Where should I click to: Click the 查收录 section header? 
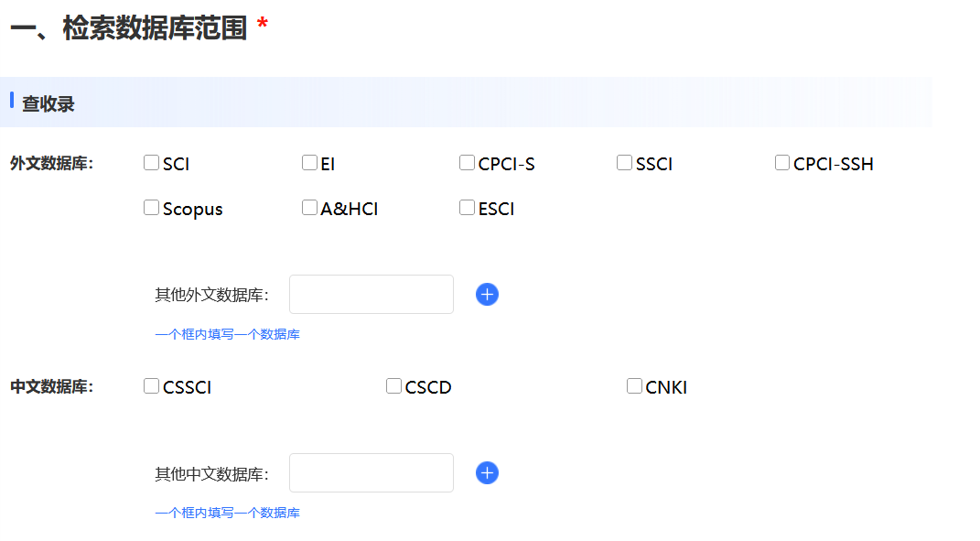pos(48,103)
